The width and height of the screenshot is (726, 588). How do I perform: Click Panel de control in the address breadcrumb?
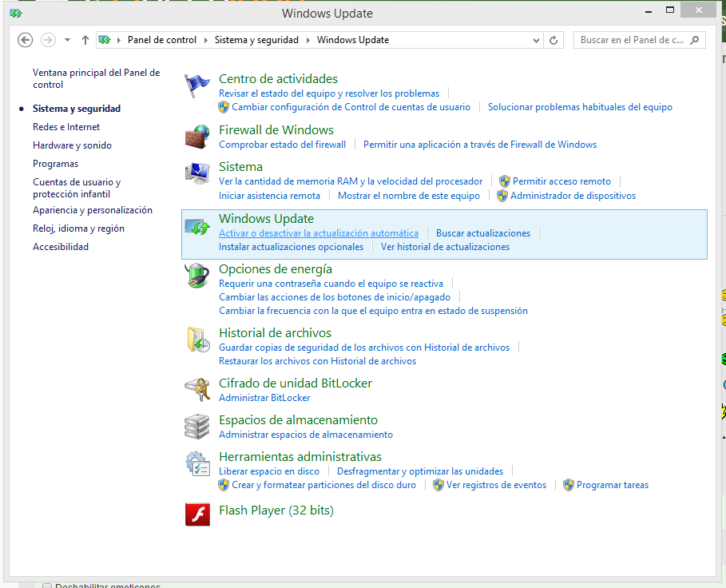[162, 40]
